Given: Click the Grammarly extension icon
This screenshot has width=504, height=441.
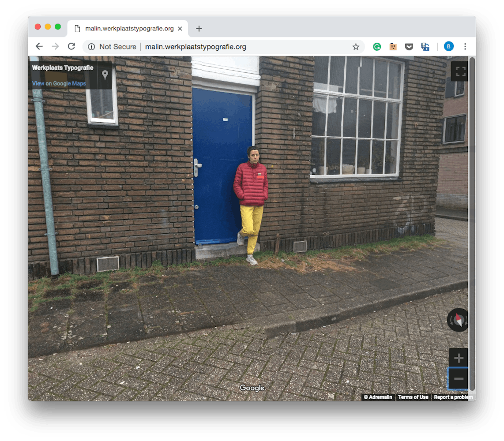Looking at the screenshot, I should pyautogui.click(x=377, y=47).
